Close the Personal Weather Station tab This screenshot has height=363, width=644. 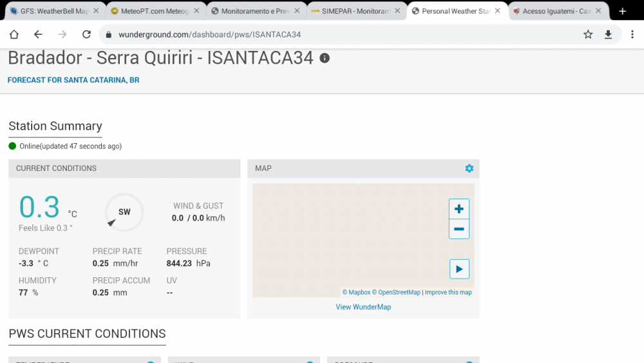(x=498, y=11)
